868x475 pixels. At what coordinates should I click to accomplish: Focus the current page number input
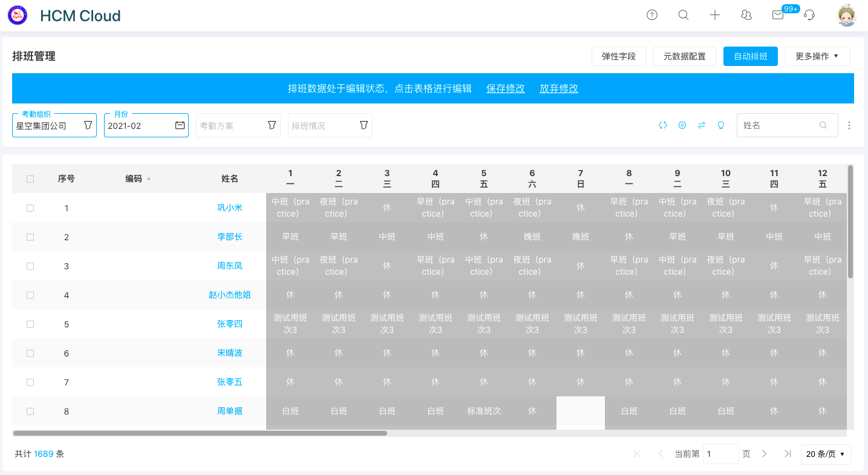(x=721, y=454)
